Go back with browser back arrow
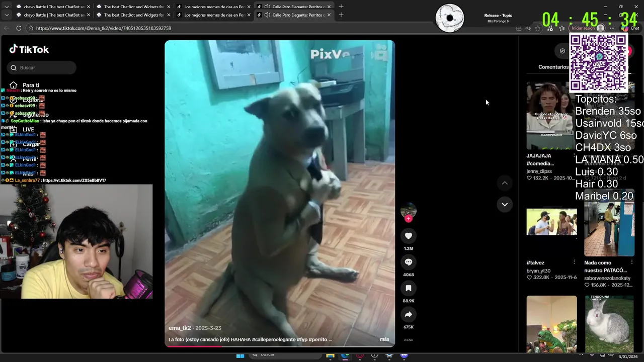This screenshot has width=644, height=362. pyautogui.click(x=7, y=28)
